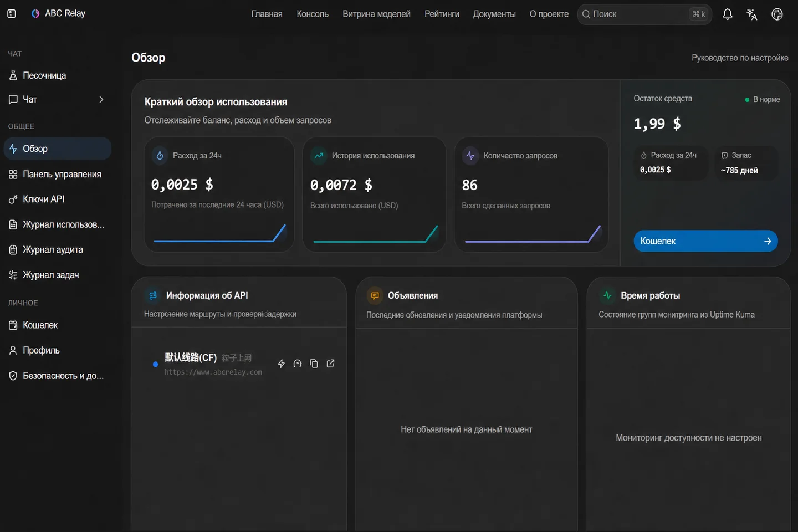Click the droplet icon of Расход за 24ч card

tap(160, 156)
